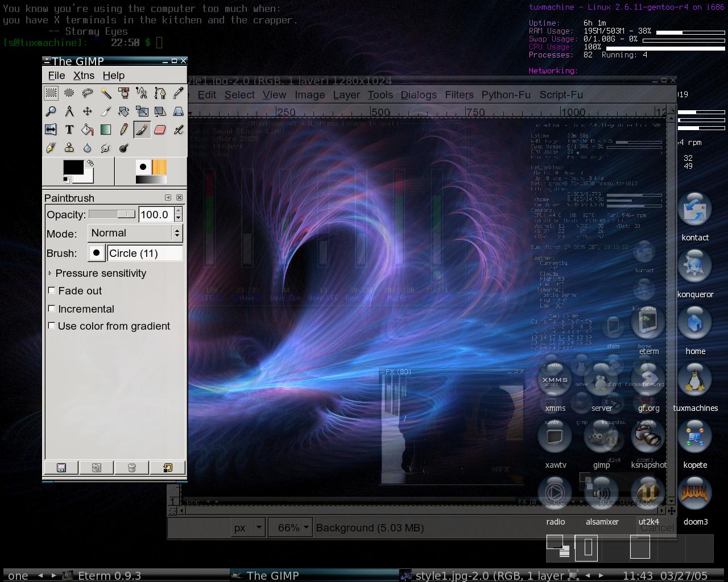Select the Paths pen tool
728x582 pixels.
[x=160, y=93]
